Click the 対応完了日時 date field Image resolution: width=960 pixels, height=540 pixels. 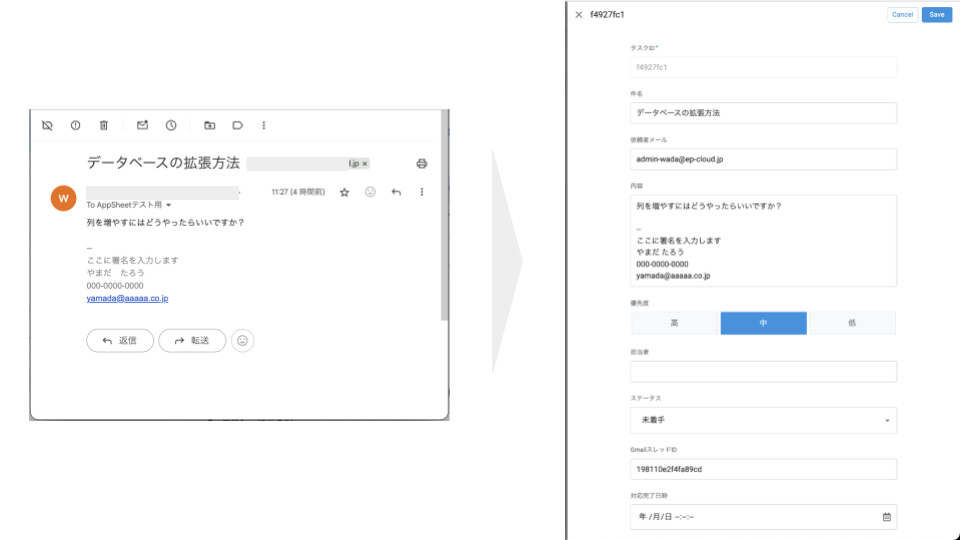point(763,517)
